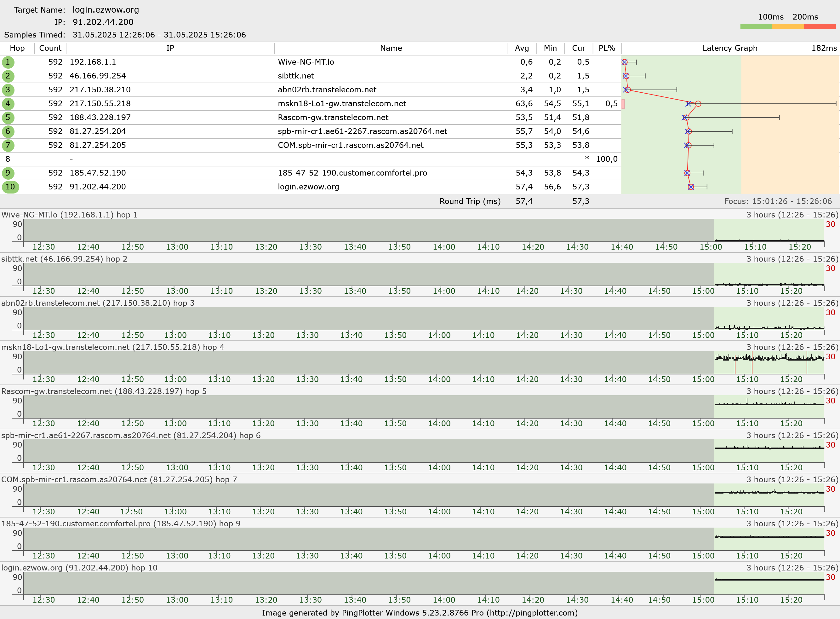Viewport: 840px width, 619px height.
Task: Click the name Wive-NG-MT.lo in the table
Action: click(x=306, y=62)
